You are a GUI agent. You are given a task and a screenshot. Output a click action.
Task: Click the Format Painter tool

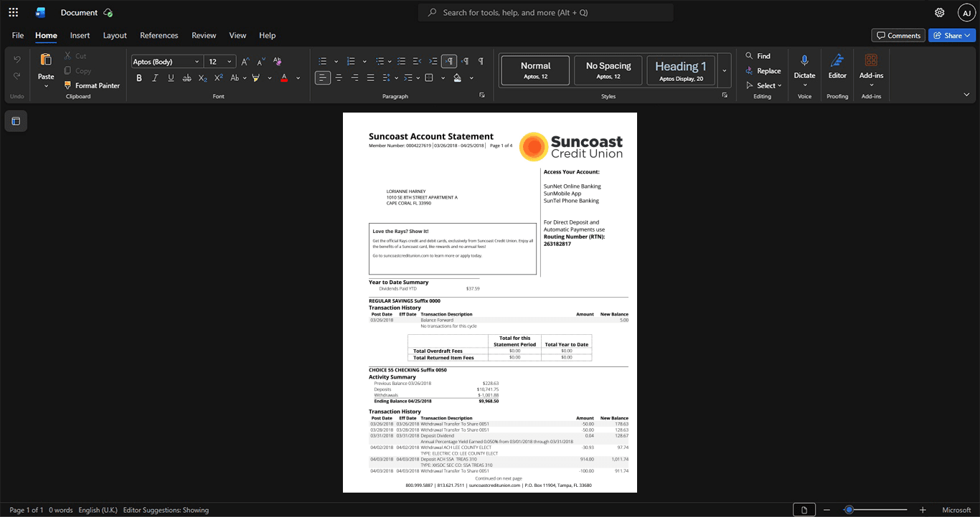coord(90,85)
